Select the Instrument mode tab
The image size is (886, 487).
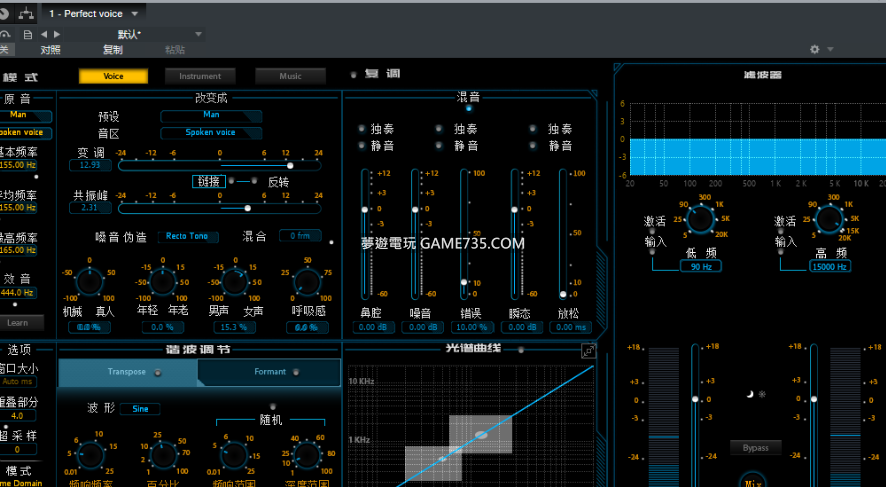point(200,76)
